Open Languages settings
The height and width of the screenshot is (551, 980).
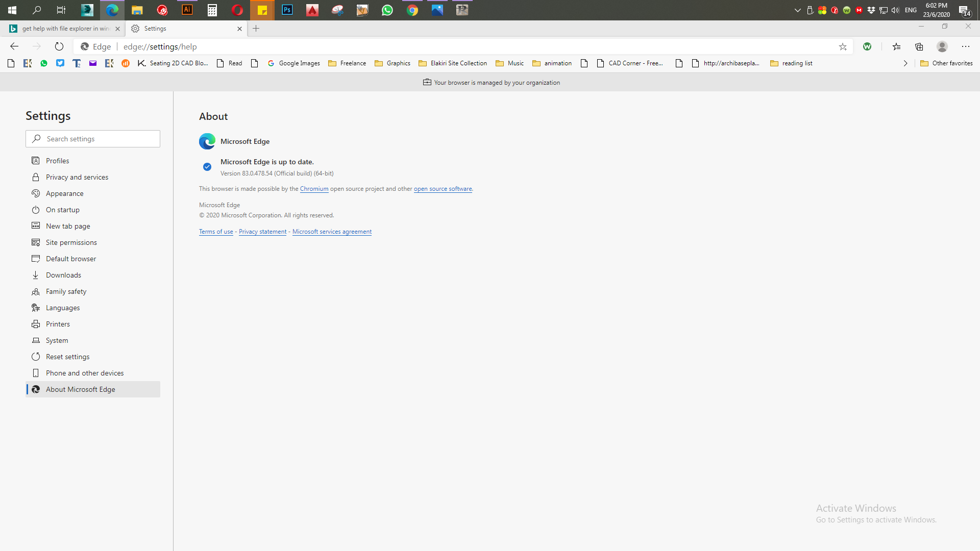coord(93,308)
